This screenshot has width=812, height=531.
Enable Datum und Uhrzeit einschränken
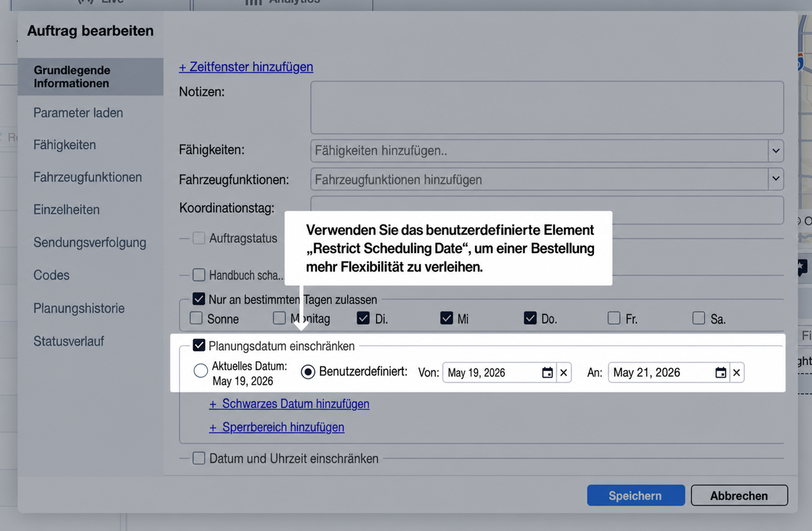click(199, 458)
